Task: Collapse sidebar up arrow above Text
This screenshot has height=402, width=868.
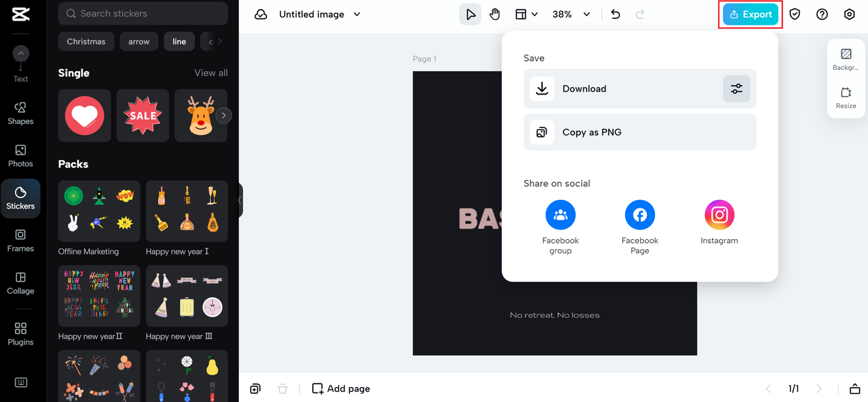Action: (x=21, y=53)
